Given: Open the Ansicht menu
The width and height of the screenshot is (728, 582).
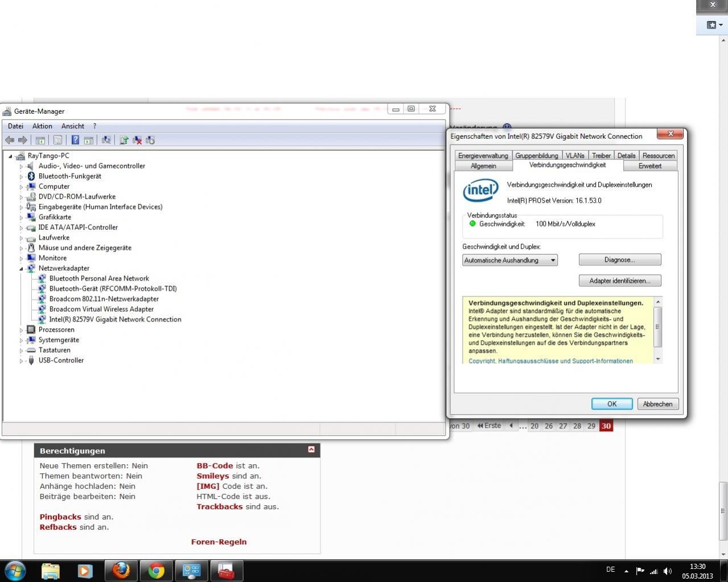Looking at the screenshot, I should tap(73, 126).
